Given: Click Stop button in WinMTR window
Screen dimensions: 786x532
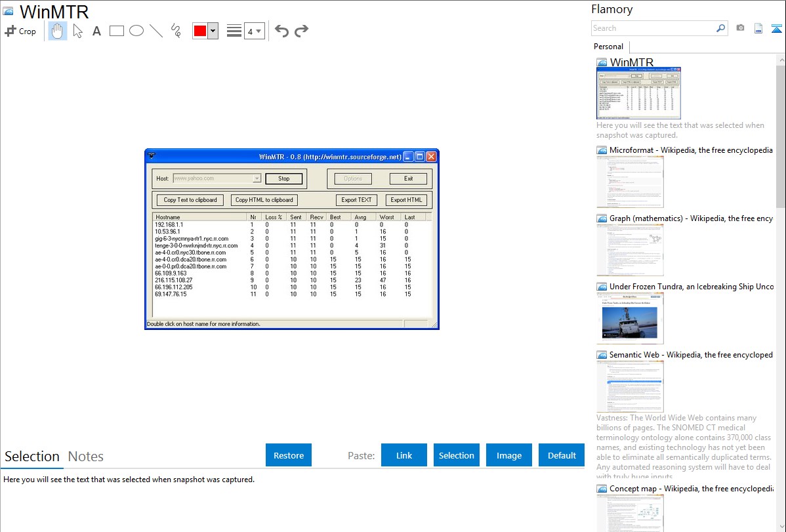Looking at the screenshot, I should (x=283, y=178).
